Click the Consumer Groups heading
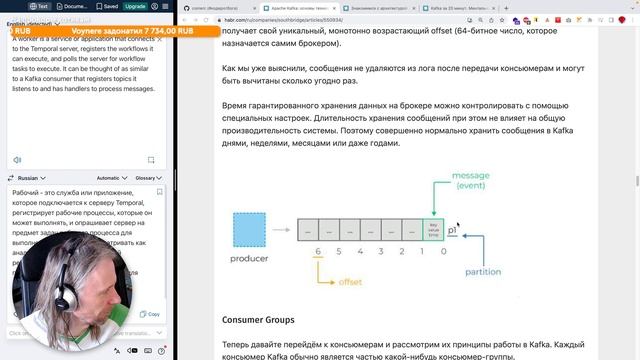640x360 pixels. tap(258, 320)
